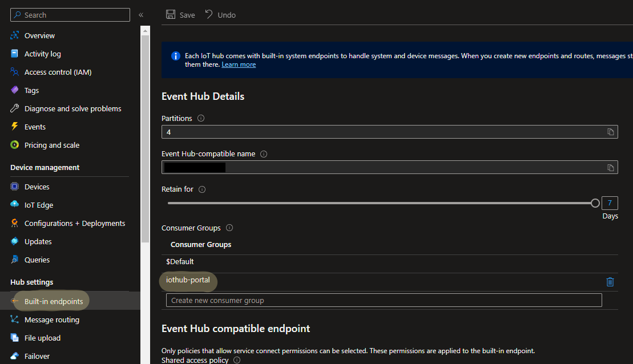Image resolution: width=633 pixels, height=364 pixels.
Task: Open the Overview page
Action: tap(39, 35)
